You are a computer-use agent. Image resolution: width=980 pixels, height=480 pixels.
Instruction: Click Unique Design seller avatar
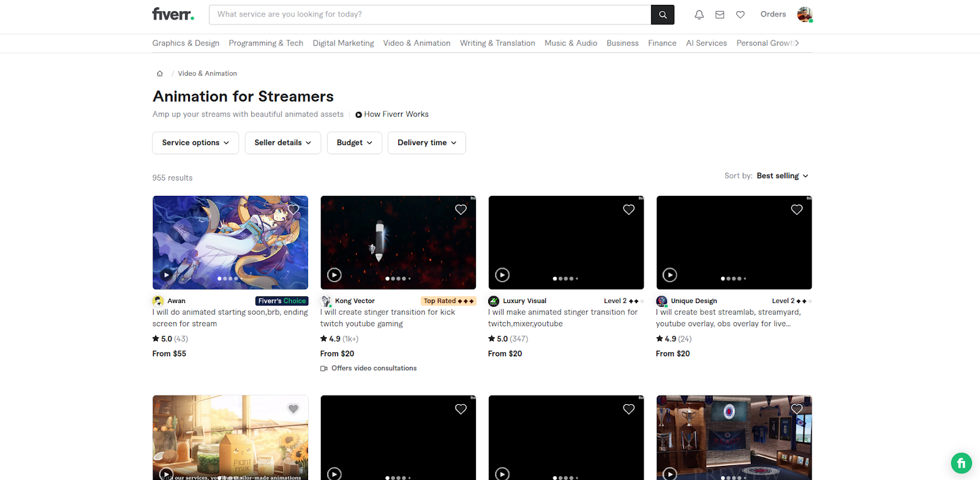tap(661, 301)
